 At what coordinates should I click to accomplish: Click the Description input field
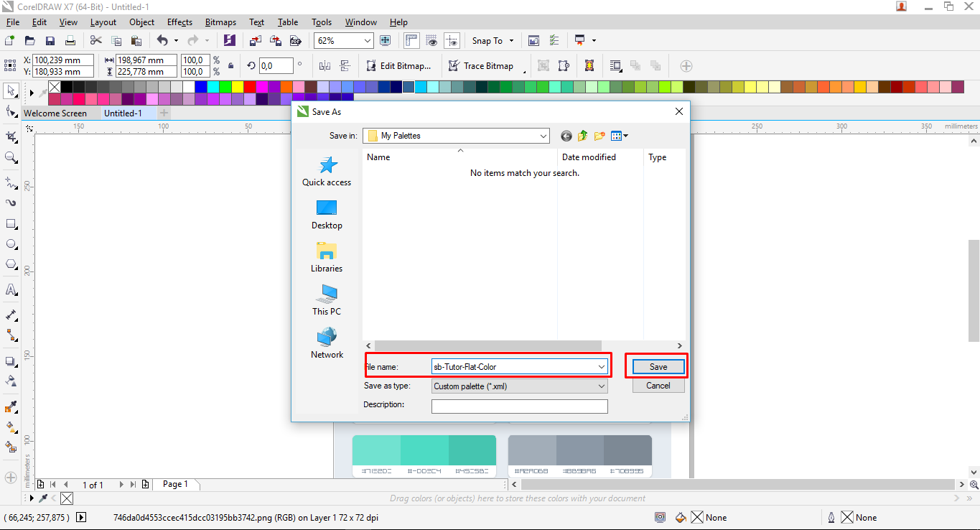(519, 406)
